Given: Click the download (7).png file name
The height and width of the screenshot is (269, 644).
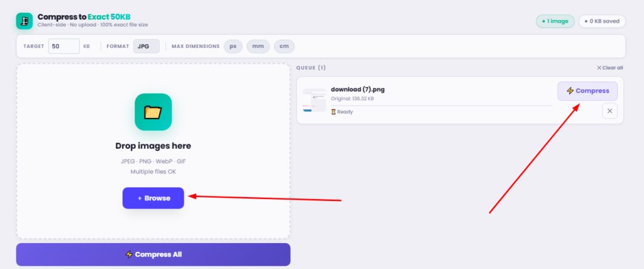Looking at the screenshot, I should 358,89.
